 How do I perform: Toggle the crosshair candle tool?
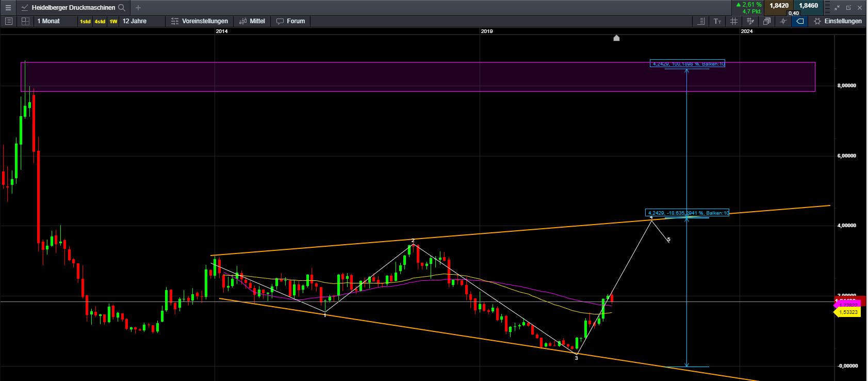783,21
